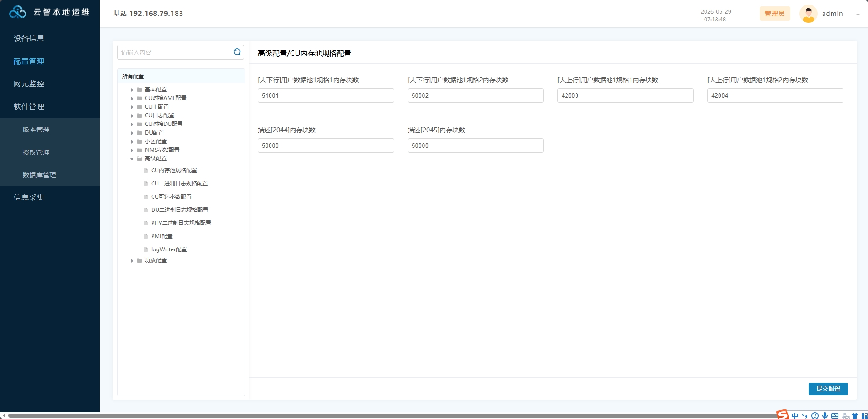Click the 提交配置 button
Screen dimensions: 868x419
(828, 389)
